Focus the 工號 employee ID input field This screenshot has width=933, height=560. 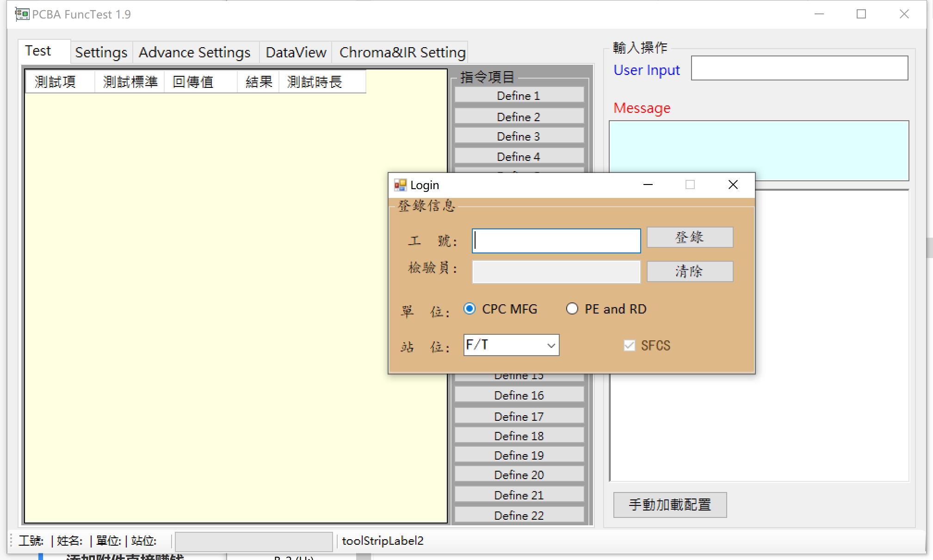coord(556,241)
